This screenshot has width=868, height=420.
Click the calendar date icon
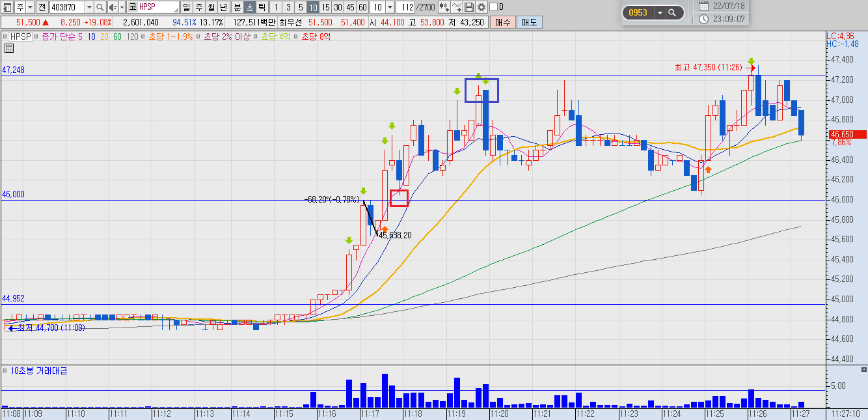tap(704, 6)
